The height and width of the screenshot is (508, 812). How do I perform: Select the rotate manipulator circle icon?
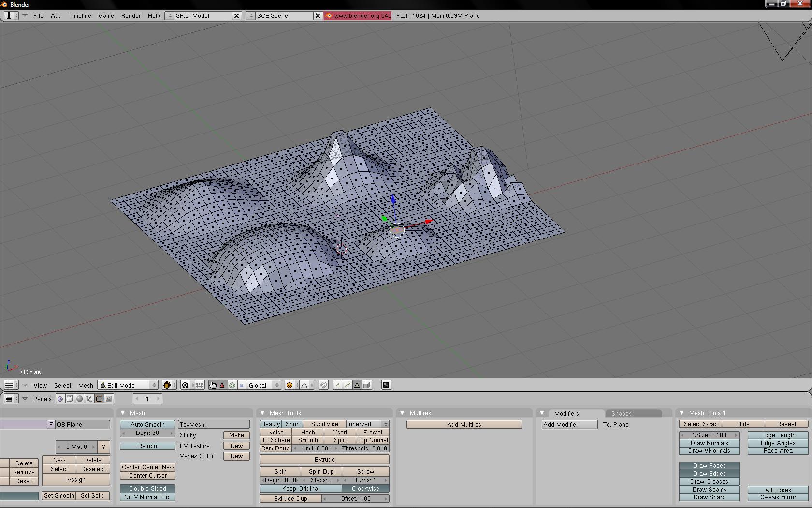tap(232, 385)
